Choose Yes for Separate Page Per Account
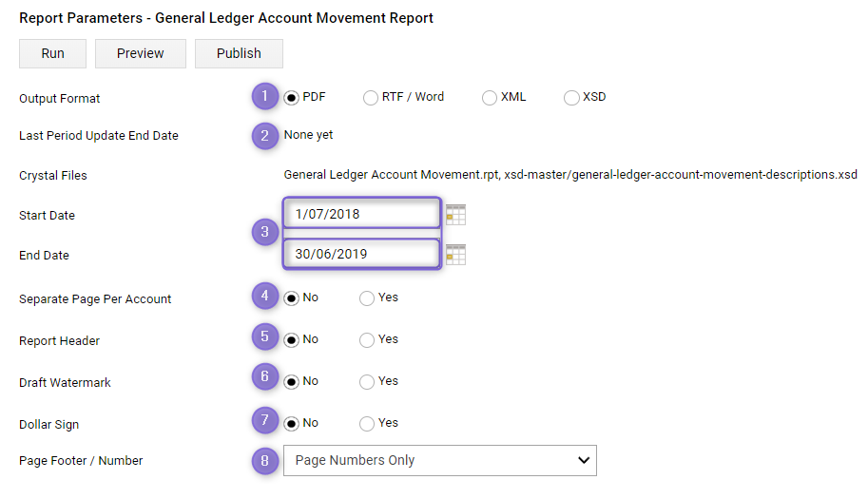 click(366, 298)
